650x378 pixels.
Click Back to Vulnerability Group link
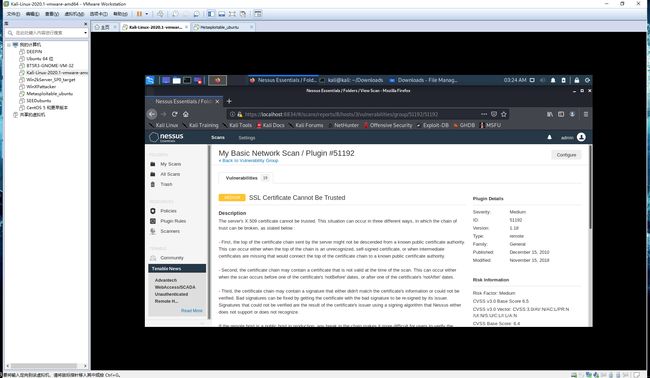coord(248,160)
